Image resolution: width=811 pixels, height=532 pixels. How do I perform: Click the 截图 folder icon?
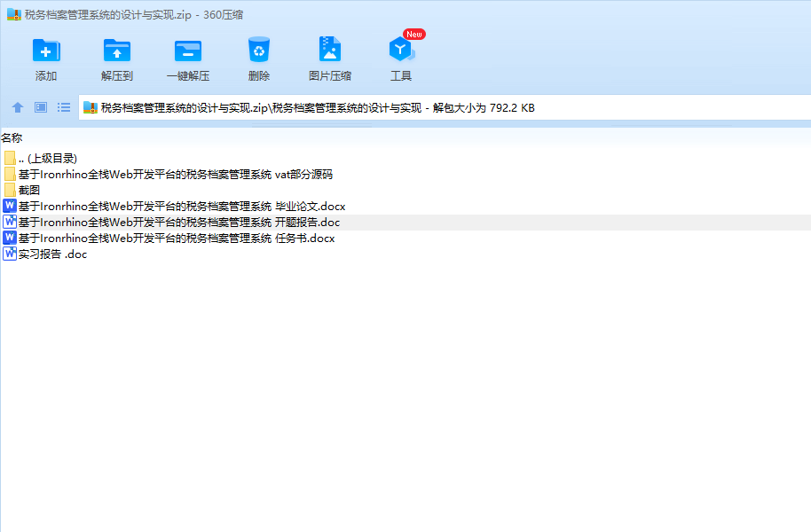point(9,190)
